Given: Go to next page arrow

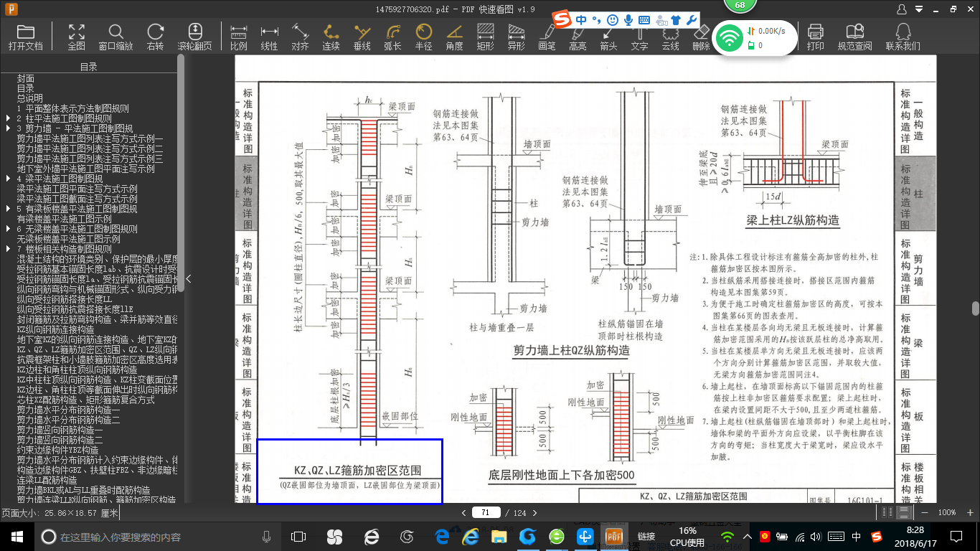Looking at the screenshot, I should 534,513.
